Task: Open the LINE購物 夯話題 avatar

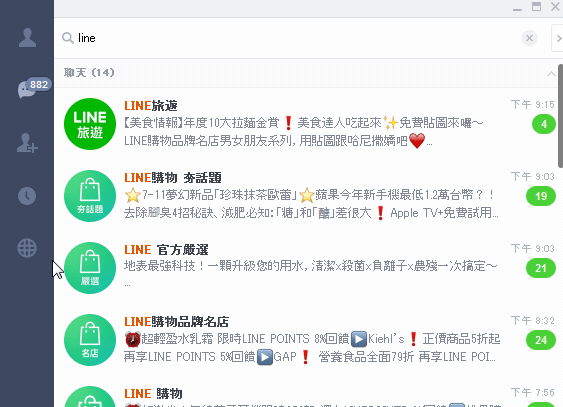Action: point(90,196)
